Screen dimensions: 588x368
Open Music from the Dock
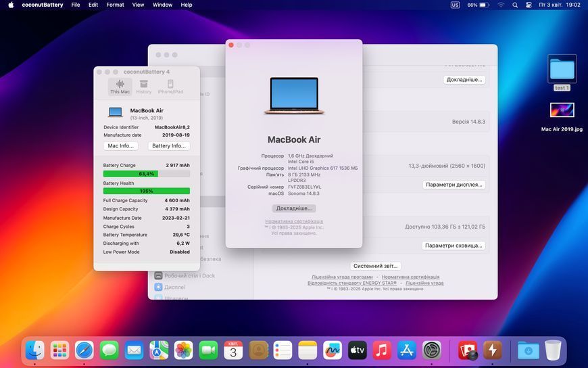pos(382,350)
